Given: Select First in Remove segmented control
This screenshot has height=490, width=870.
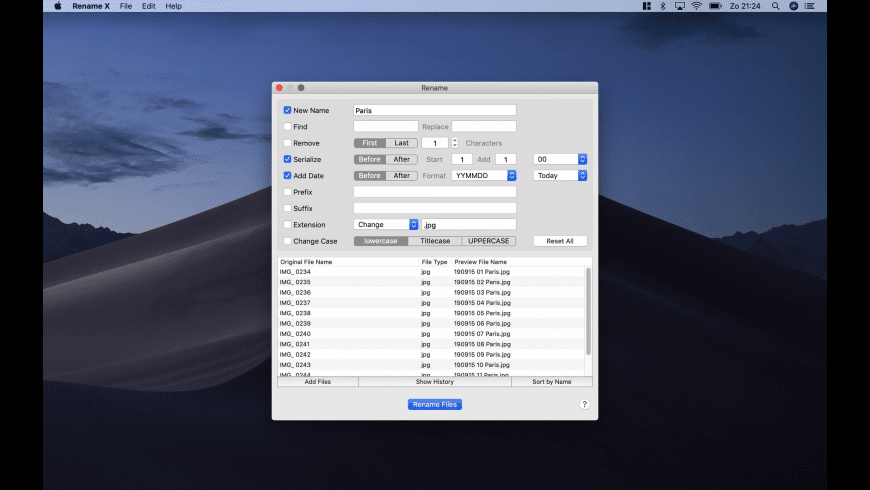Looking at the screenshot, I should tap(370, 143).
